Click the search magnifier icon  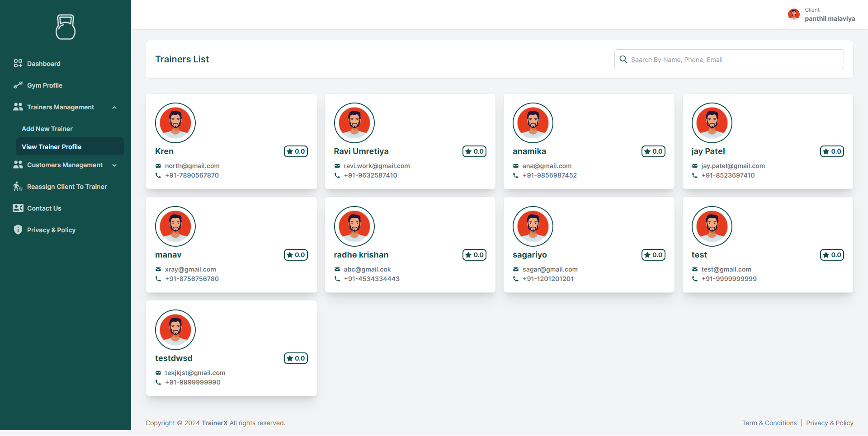(x=623, y=59)
